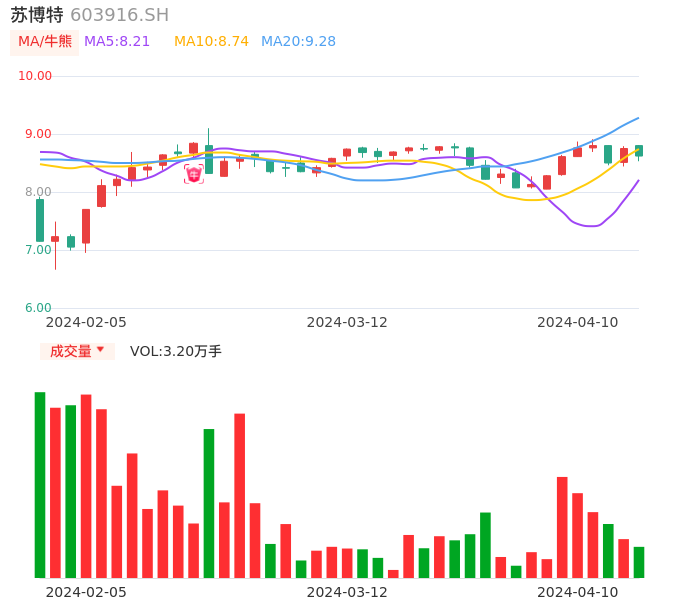Screen dimensions: 686x606
Task: Select the 成交量 volume label
Action: [70, 351]
